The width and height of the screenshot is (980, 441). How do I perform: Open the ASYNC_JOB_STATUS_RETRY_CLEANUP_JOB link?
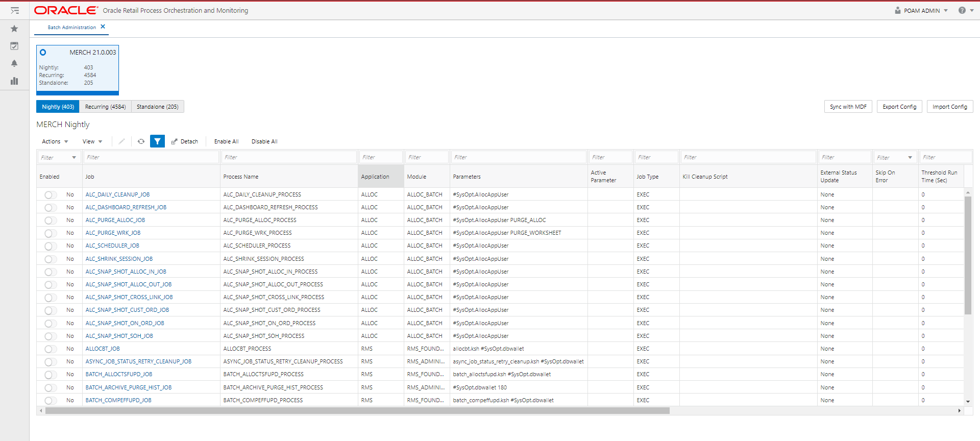138,361
